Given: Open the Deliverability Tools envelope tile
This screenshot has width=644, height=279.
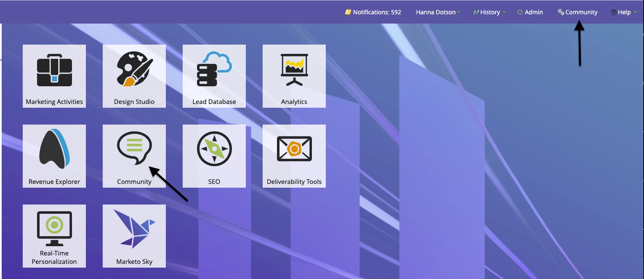Looking at the screenshot, I should click(x=294, y=156).
